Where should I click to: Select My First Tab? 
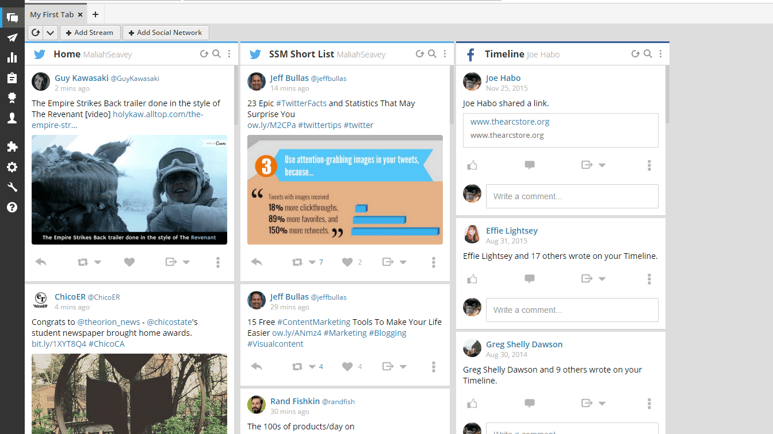tap(52, 15)
